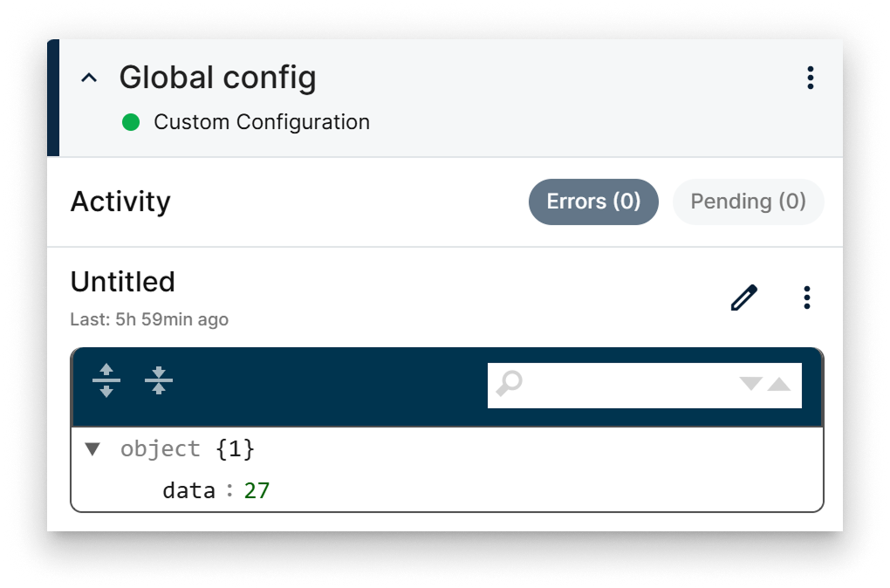
Task: Click the JSON viewer search field
Action: click(x=628, y=385)
